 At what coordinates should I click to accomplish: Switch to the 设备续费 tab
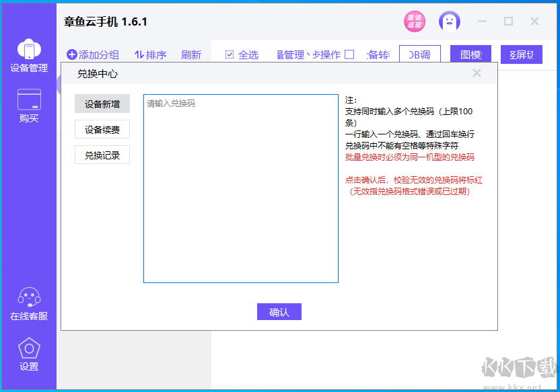tap(102, 129)
